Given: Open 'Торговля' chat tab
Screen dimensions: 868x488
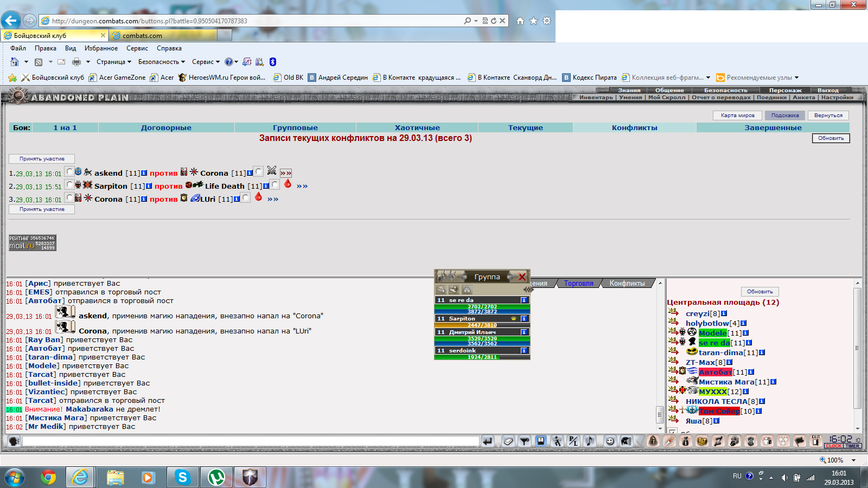Looking at the screenshot, I should 578,284.
